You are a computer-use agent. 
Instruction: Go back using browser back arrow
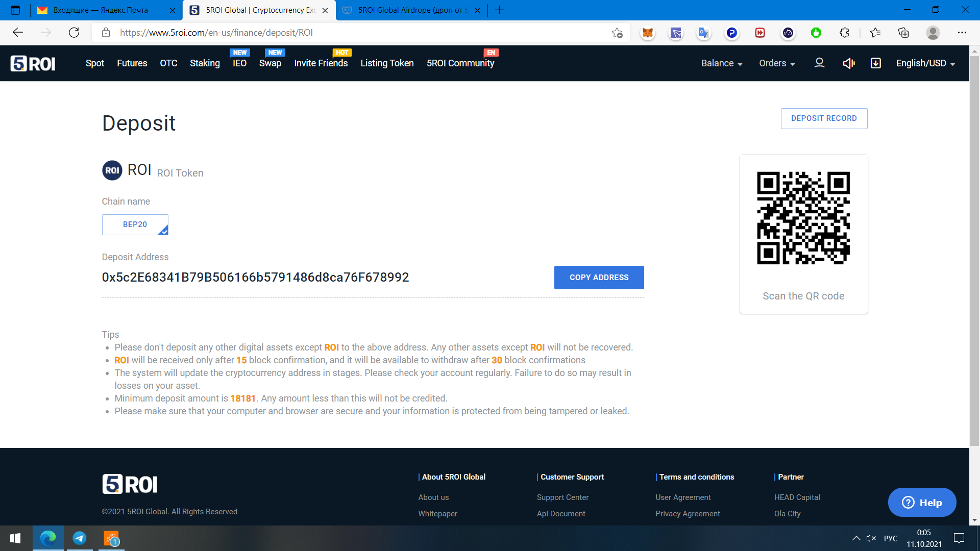18,33
